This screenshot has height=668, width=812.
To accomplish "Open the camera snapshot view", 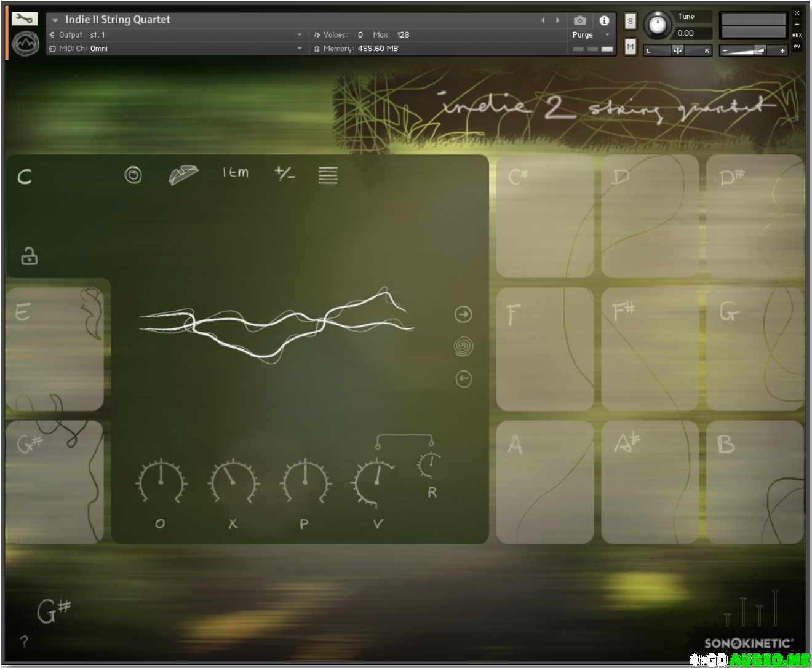I will [x=579, y=20].
